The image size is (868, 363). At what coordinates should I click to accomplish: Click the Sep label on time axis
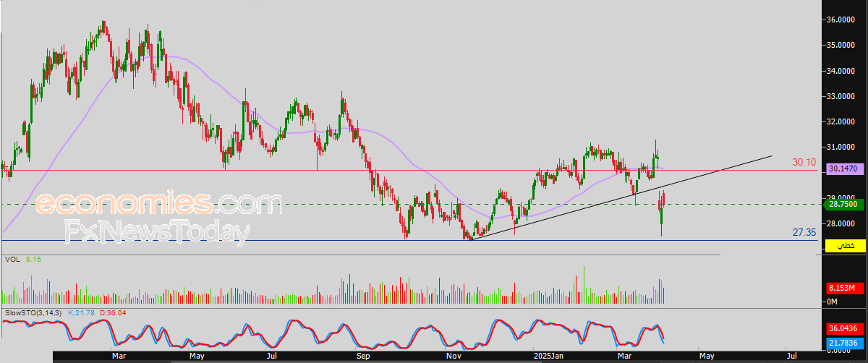pos(363,356)
